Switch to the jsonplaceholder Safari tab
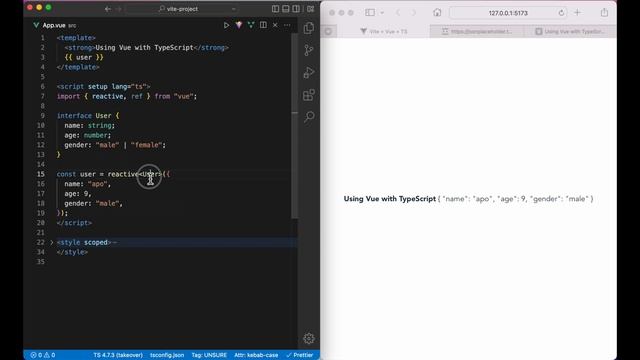The image size is (640, 360). (x=476, y=31)
